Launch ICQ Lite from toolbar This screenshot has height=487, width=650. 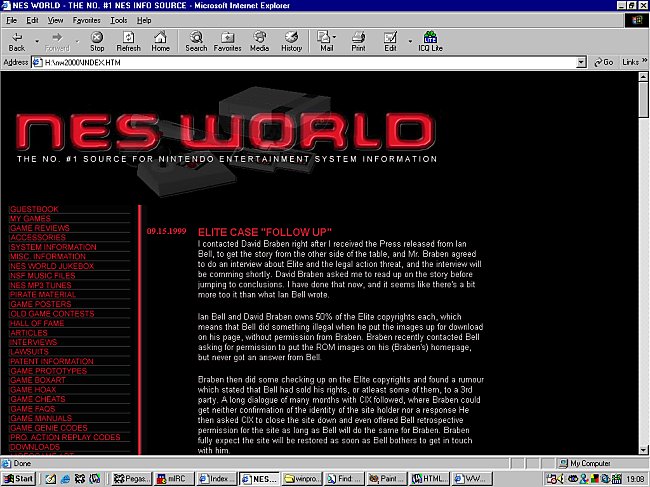point(430,41)
